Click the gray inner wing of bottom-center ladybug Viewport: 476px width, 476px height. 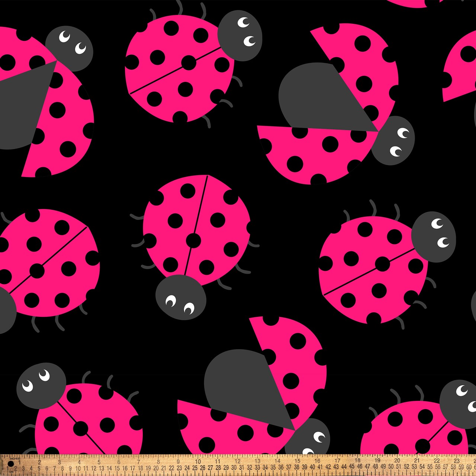point(245,383)
